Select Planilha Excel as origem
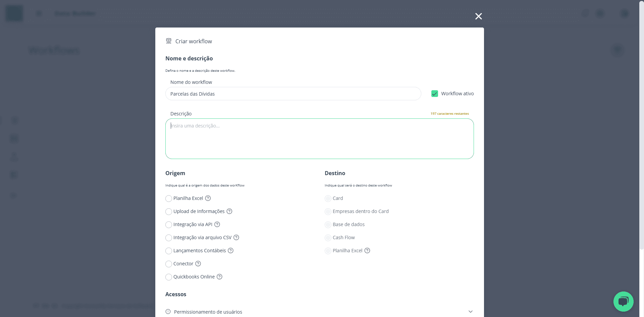Screen dimensions: 644x317 point(169,199)
